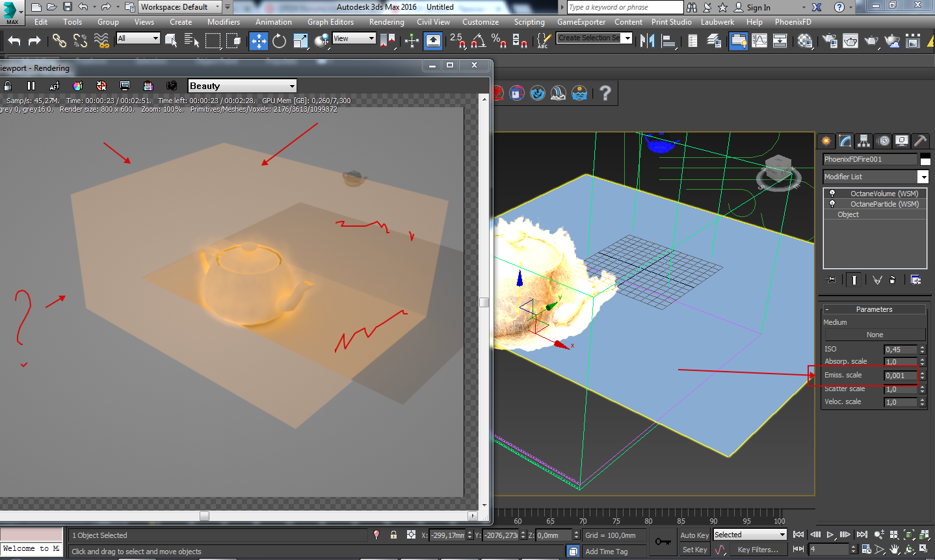Open the Graph Editors menu
Screen dimensions: 935x560
click(x=330, y=22)
